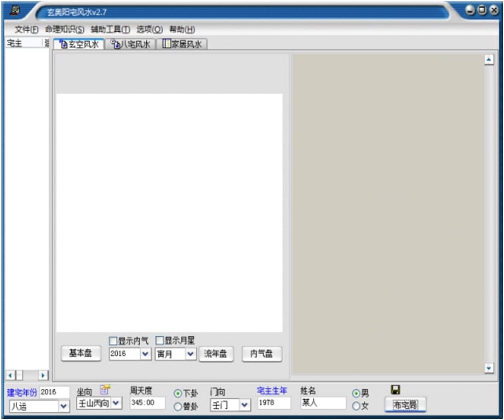504x420 pixels.
Task: Click the 布宅局 button
Action: coord(405,405)
